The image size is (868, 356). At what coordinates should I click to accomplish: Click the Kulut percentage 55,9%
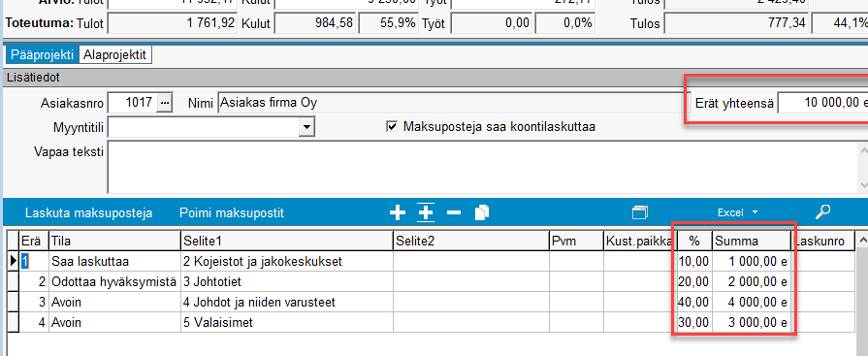tap(388, 24)
